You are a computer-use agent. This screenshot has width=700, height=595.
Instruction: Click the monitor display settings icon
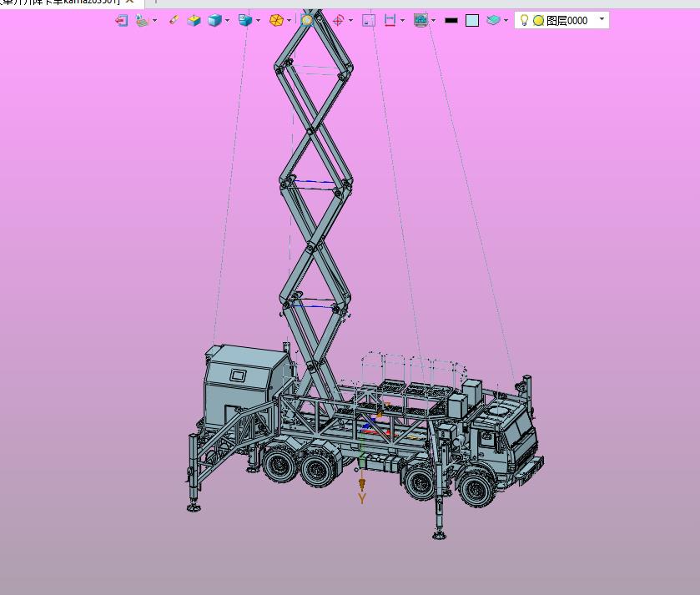click(421, 21)
